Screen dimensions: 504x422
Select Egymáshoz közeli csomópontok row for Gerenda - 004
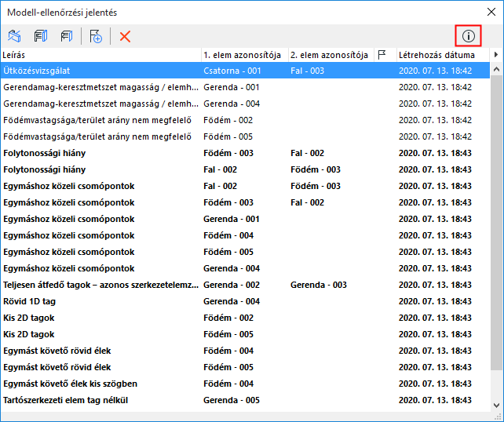(245, 268)
